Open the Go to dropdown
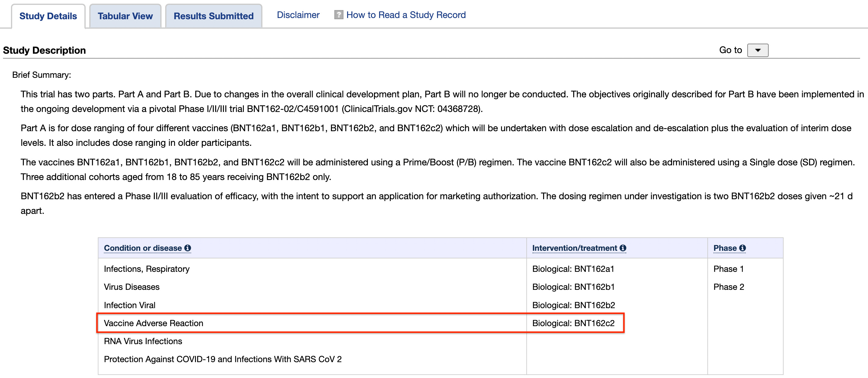Screen dimensions: 868x378 click(x=757, y=50)
